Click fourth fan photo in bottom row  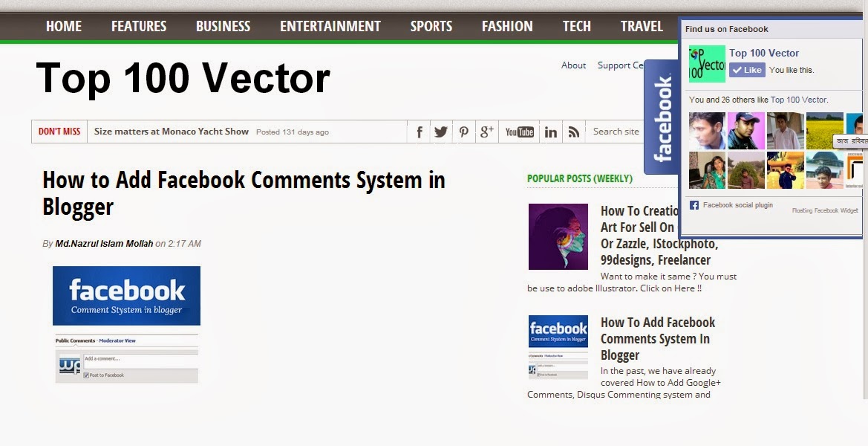(x=825, y=170)
